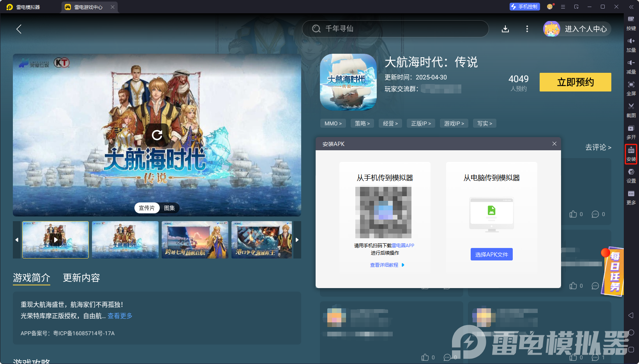Select the first trailer video thumbnail

55,240
